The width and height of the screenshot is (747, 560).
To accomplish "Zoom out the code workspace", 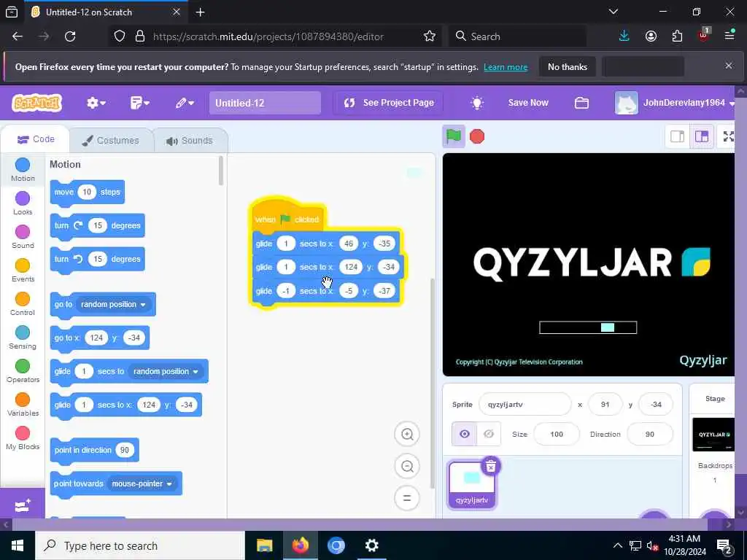I will [407, 466].
